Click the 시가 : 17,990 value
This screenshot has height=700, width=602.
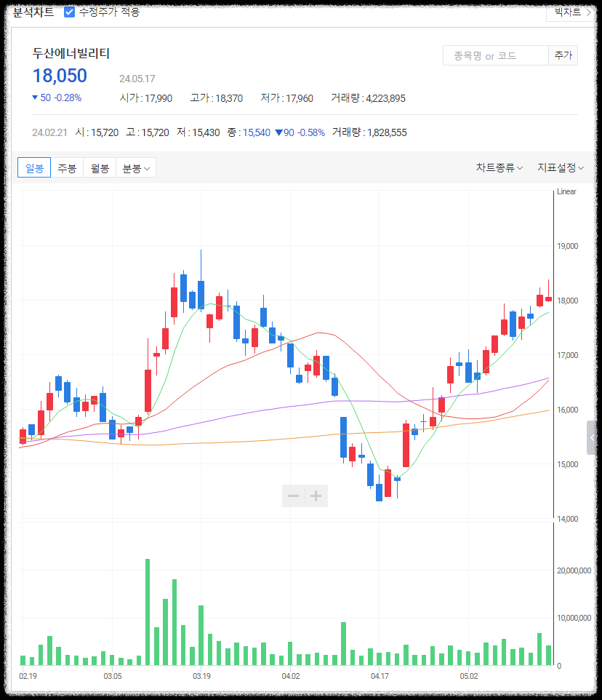(x=146, y=98)
